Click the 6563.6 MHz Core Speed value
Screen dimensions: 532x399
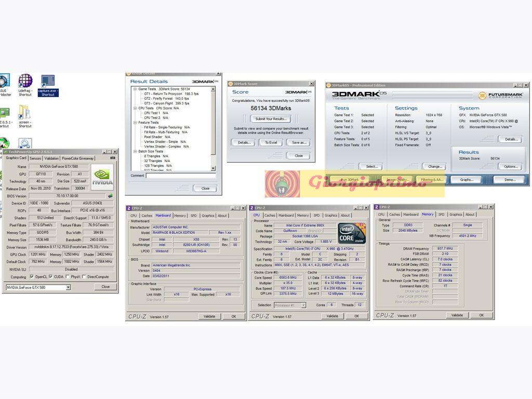coord(288,277)
